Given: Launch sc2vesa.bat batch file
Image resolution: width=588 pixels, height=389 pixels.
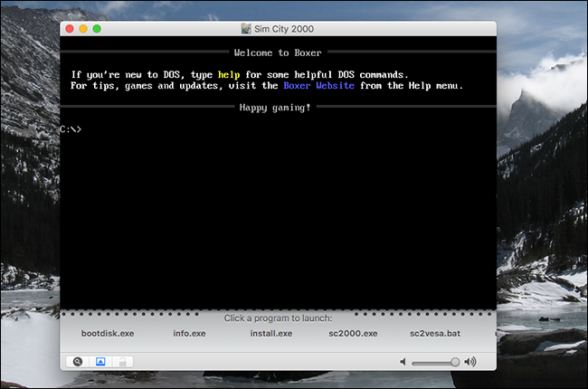Looking at the screenshot, I should 435,334.
